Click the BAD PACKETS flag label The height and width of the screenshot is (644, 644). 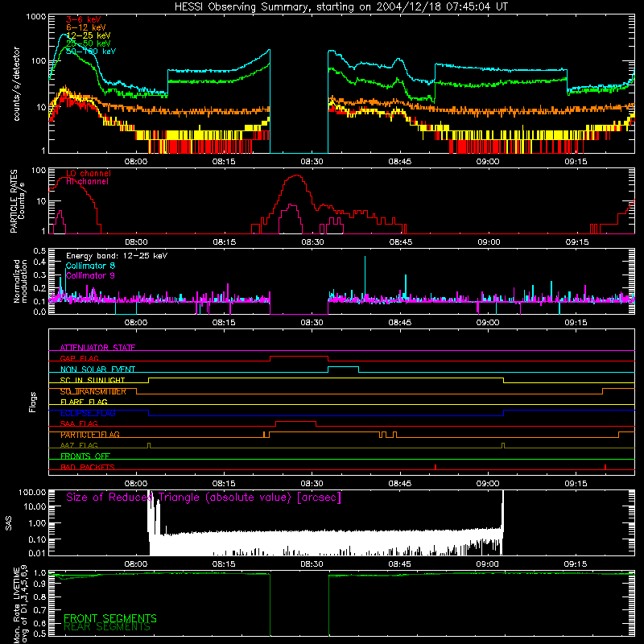(88, 467)
